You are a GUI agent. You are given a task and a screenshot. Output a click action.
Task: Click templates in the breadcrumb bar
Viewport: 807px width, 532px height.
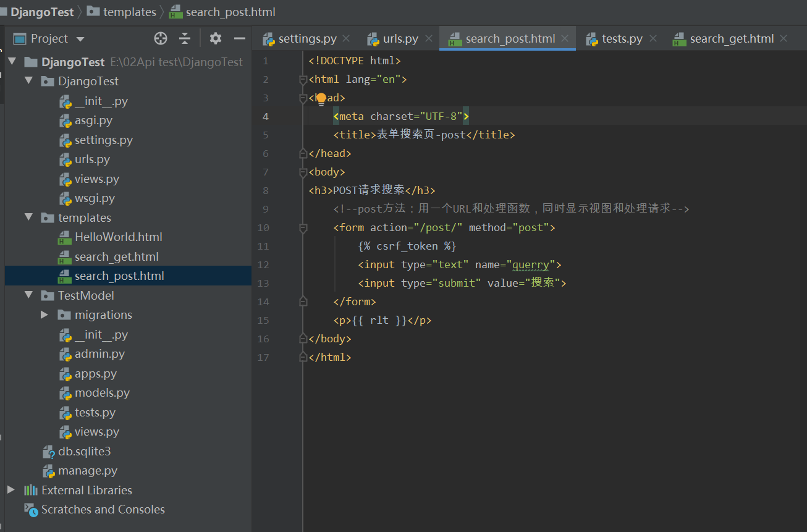pyautogui.click(x=130, y=12)
